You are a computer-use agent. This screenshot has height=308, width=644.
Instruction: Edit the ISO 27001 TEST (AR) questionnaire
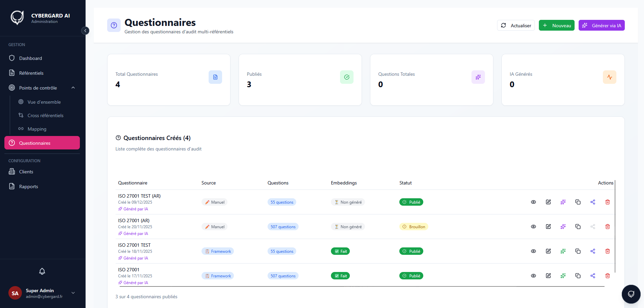[548, 202]
